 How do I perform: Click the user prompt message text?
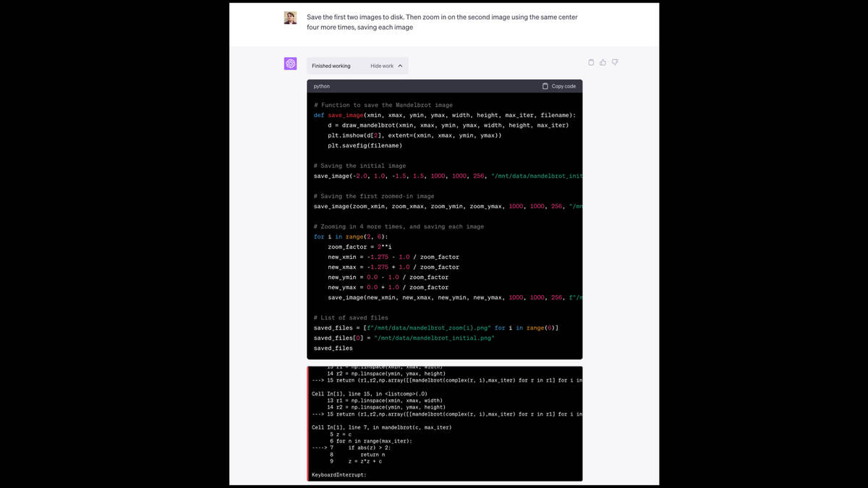click(442, 22)
